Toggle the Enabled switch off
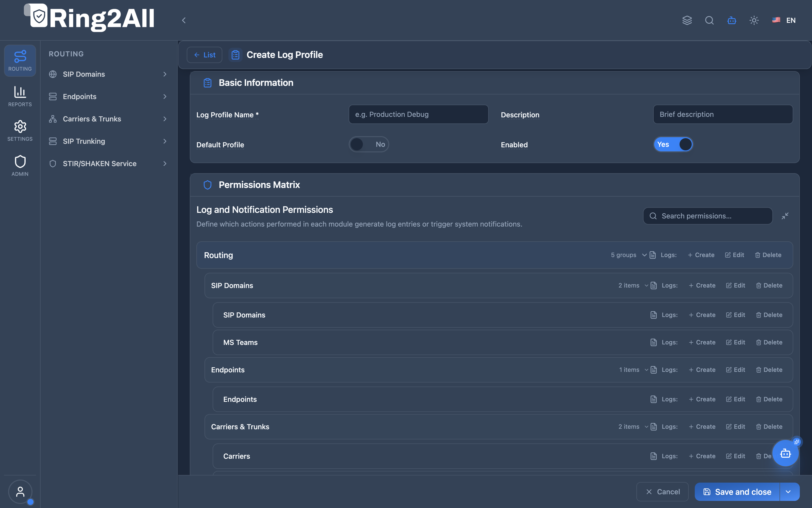This screenshot has width=812, height=508. click(x=673, y=144)
